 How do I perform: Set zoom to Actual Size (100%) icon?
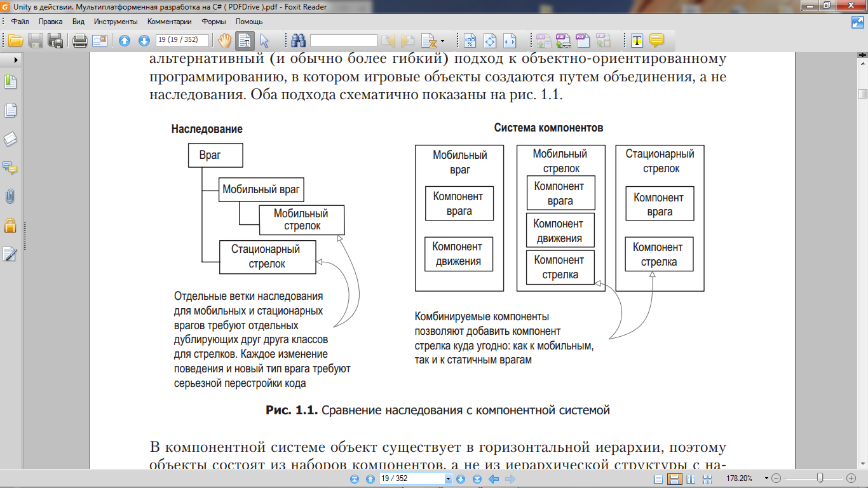coord(470,41)
